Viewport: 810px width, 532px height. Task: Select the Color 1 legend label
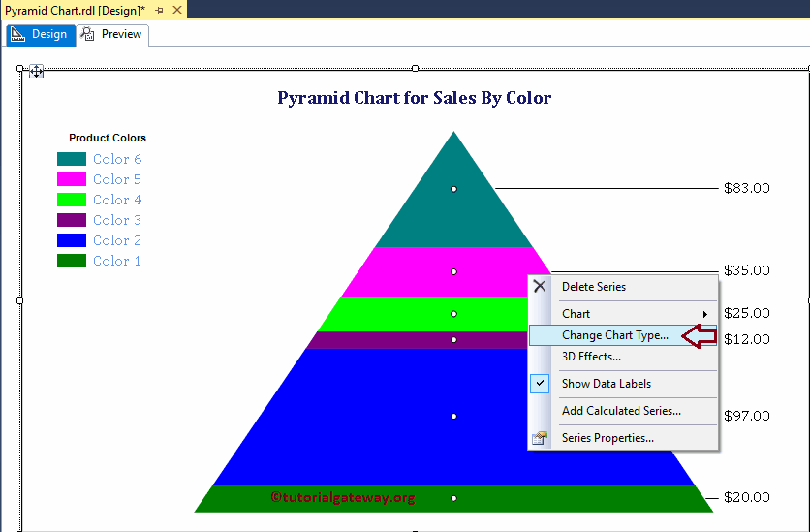[x=117, y=261]
